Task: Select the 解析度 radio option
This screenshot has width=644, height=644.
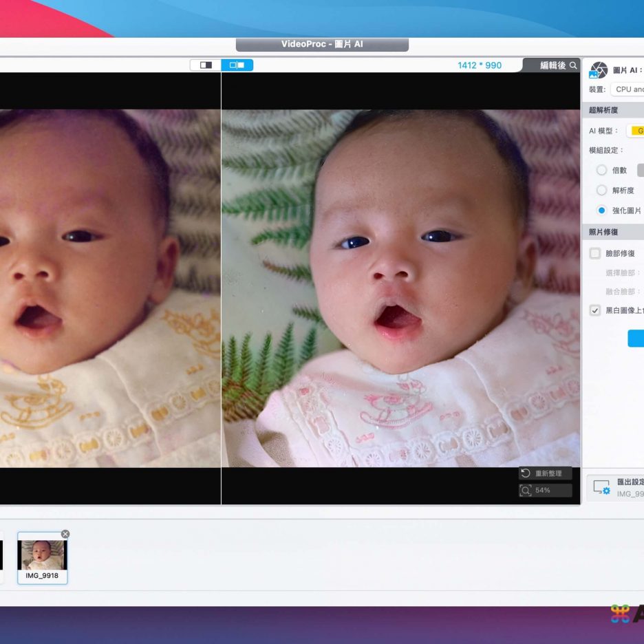Action: tap(601, 191)
